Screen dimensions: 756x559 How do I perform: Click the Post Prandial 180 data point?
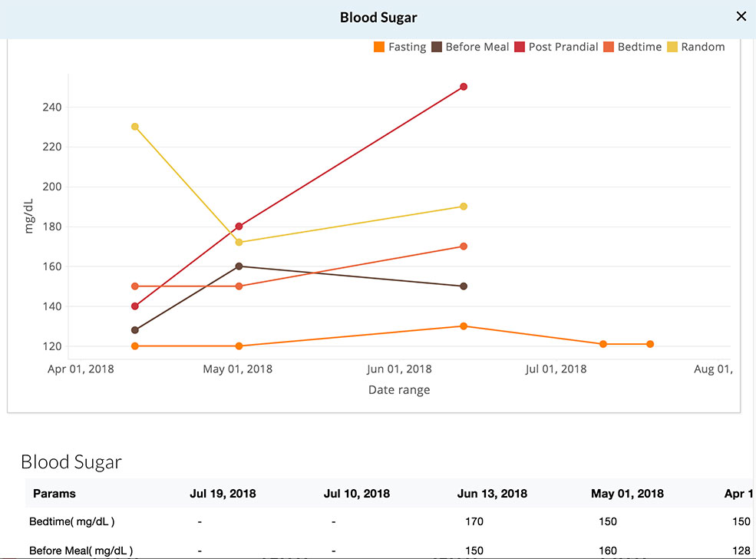pos(239,227)
